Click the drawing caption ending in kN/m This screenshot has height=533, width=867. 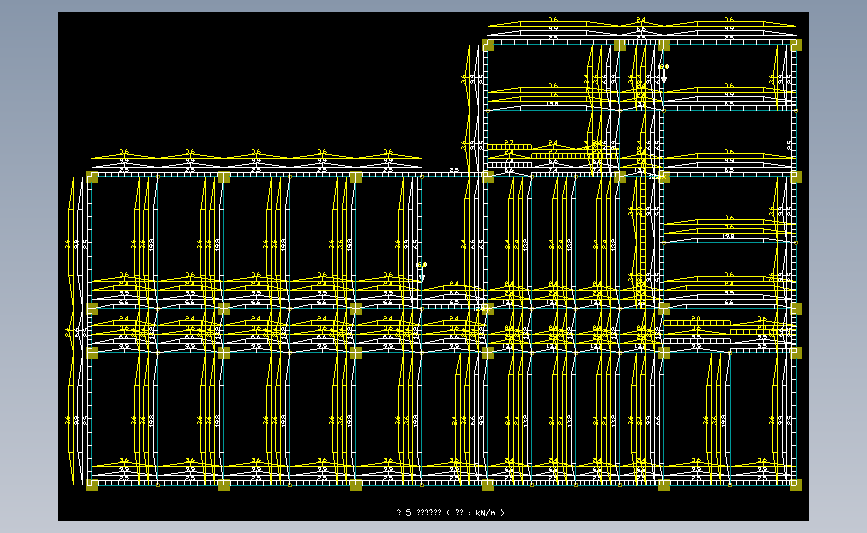click(451, 513)
